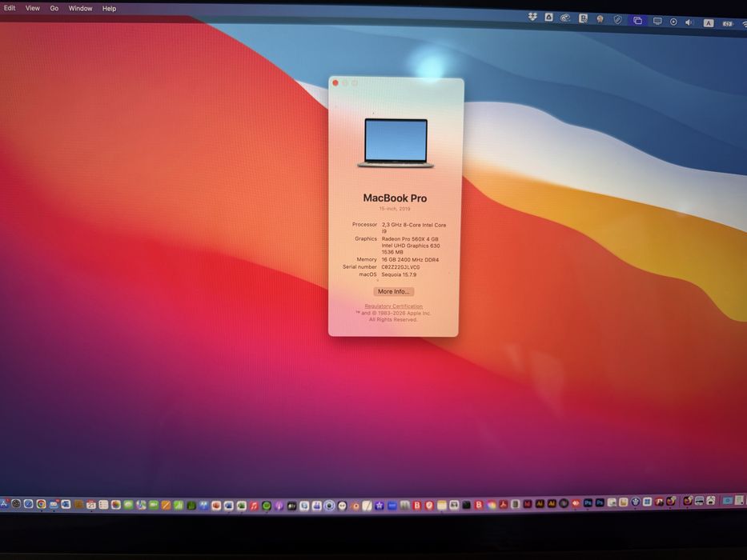Open Google Chrome from the Dock

point(41,504)
